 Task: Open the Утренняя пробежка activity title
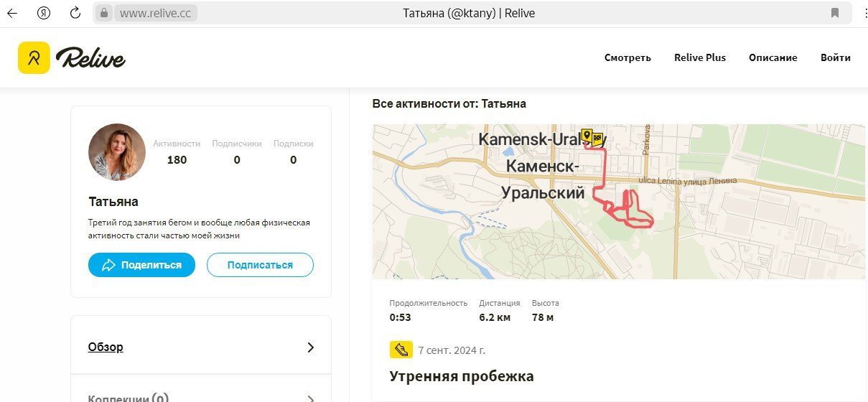[462, 376]
